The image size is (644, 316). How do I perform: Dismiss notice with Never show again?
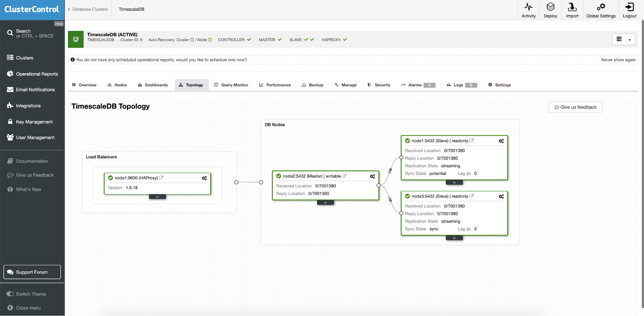[x=618, y=60]
